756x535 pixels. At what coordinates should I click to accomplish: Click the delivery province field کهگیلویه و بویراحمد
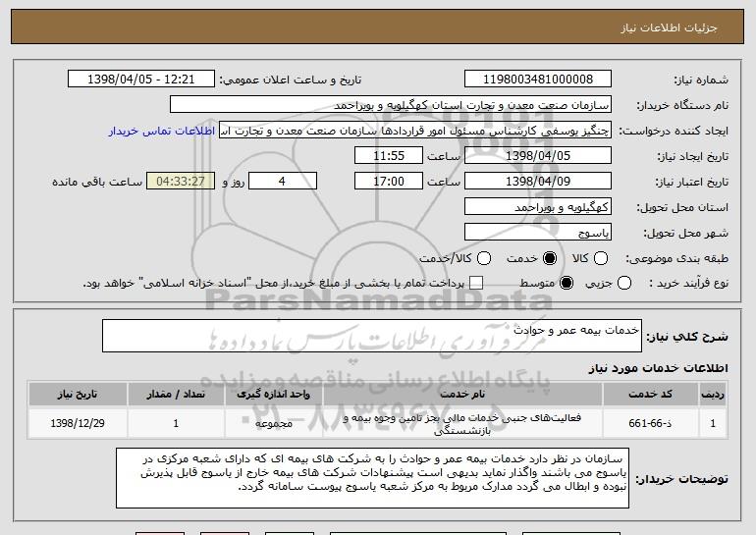538,207
